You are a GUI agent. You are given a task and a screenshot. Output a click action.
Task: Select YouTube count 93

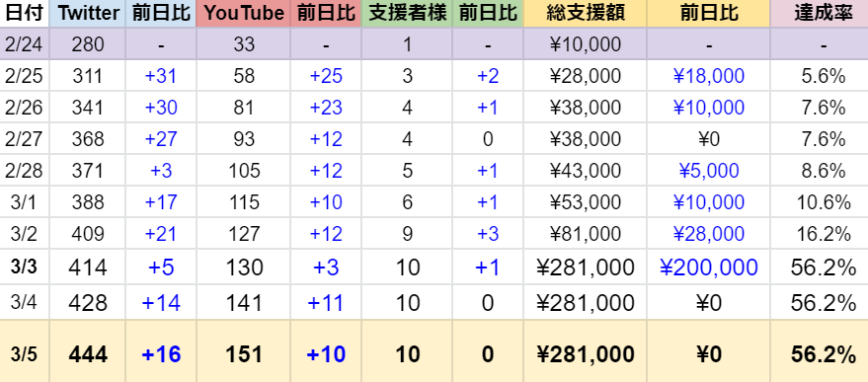tap(244, 138)
